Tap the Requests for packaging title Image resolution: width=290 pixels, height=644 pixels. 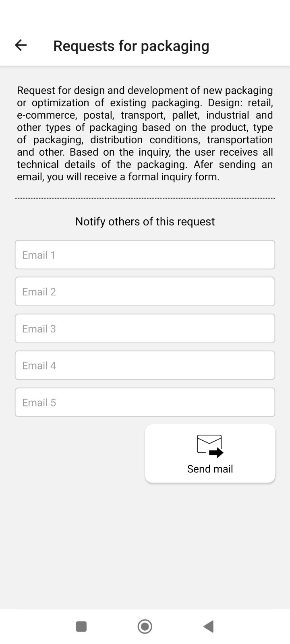131,46
